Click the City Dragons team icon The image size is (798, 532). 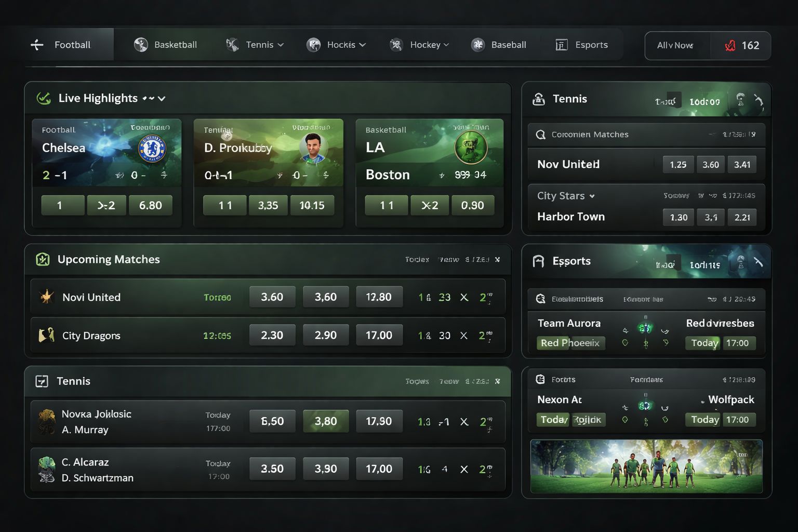pyautogui.click(x=47, y=335)
